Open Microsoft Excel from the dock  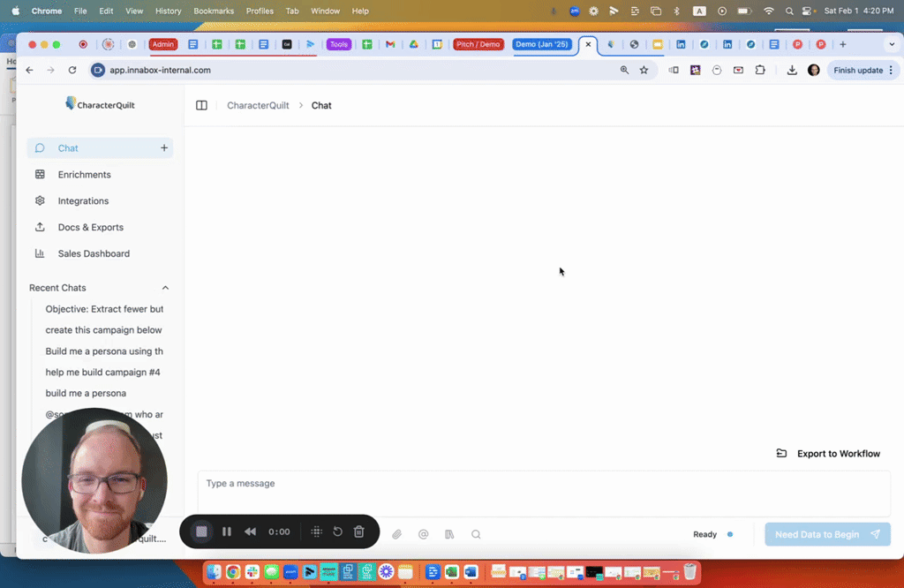[451, 572]
